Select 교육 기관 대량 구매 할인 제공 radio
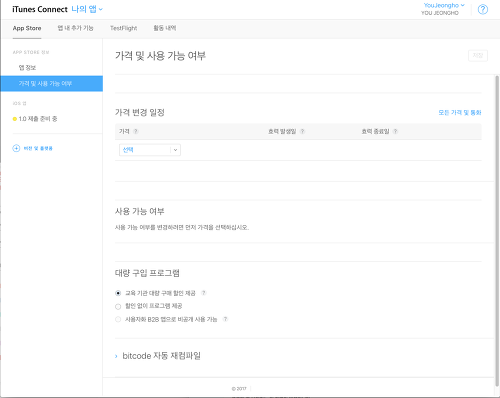The height and width of the screenshot is (398, 500). pyautogui.click(x=118, y=293)
